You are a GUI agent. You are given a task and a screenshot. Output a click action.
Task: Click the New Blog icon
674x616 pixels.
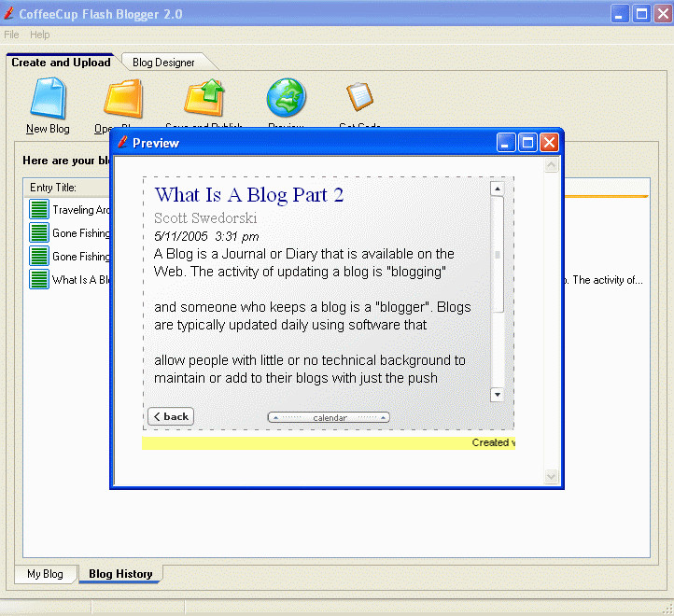(x=48, y=98)
